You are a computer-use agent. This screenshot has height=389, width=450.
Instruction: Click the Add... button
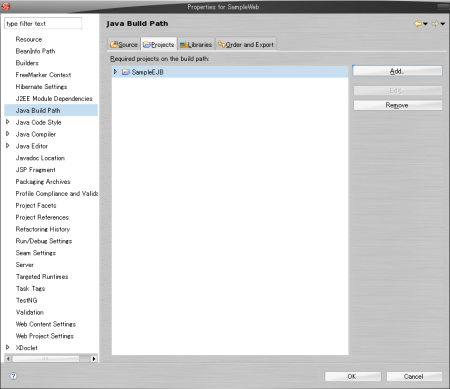point(397,71)
